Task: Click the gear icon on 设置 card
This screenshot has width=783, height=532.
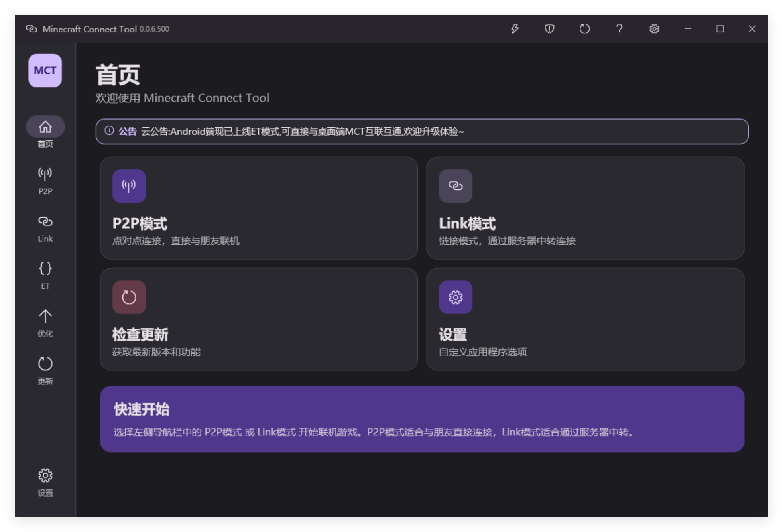Action: pyautogui.click(x=455, y=297)
